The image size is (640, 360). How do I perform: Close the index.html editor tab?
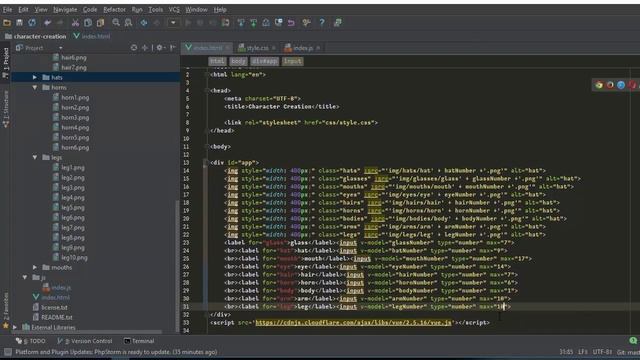tap(228, 48)
